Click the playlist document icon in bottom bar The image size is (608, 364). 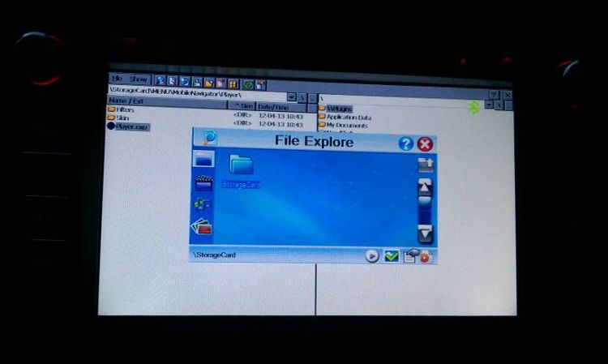click(409, 257)
